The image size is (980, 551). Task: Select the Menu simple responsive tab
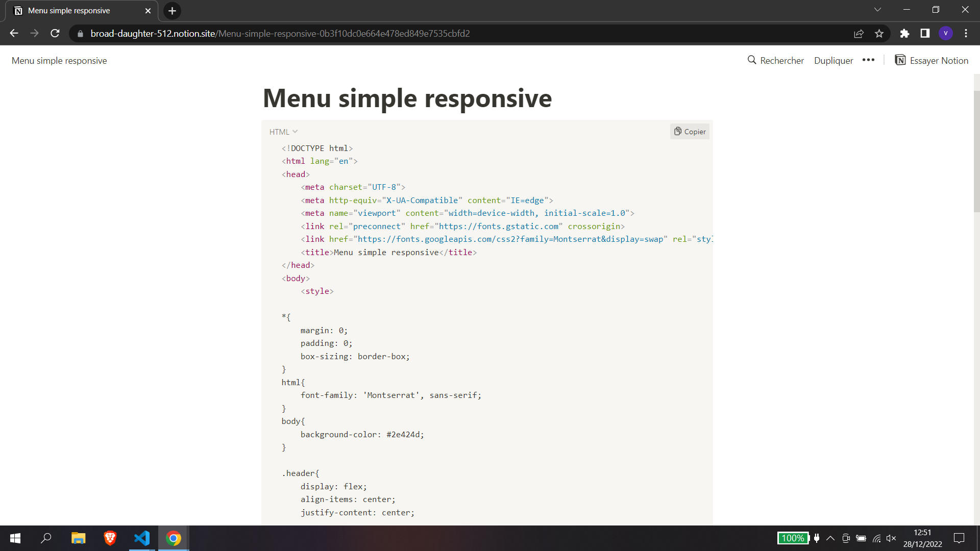(x=77, y=11)
